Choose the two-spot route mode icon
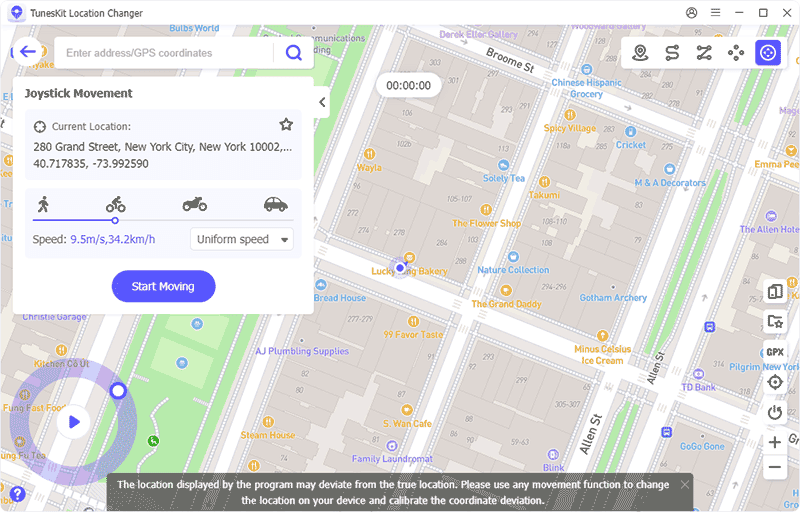 click(x=672, y=53)
